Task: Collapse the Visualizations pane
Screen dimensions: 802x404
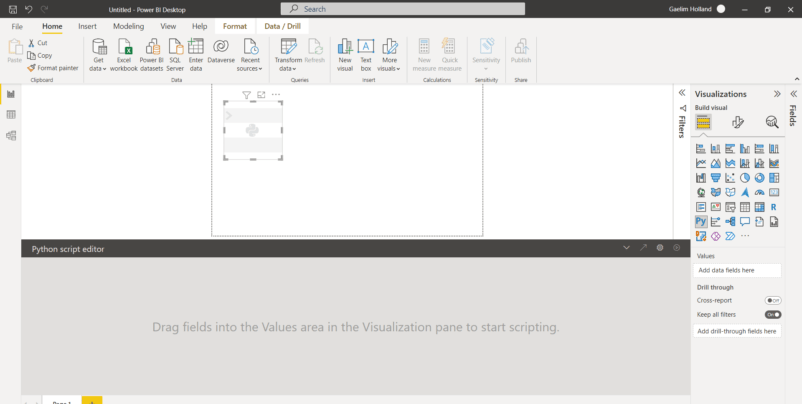Action: coord(777,94)
